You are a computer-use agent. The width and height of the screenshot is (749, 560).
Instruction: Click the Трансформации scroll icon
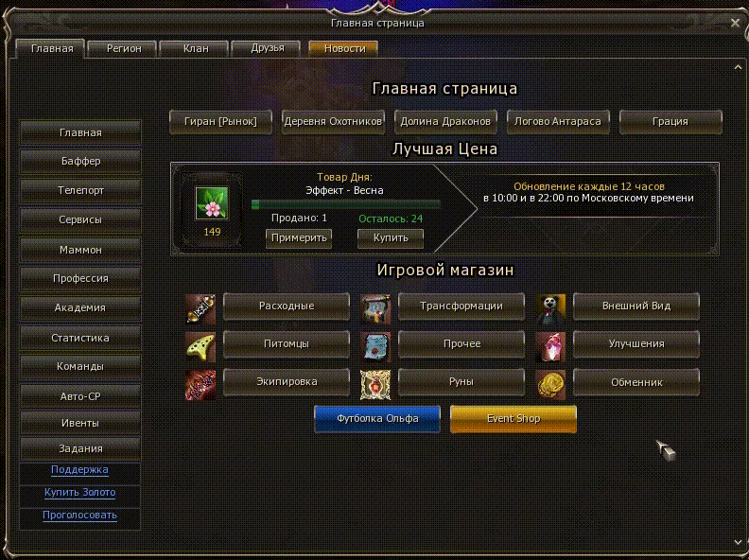[x=375, y=309]
